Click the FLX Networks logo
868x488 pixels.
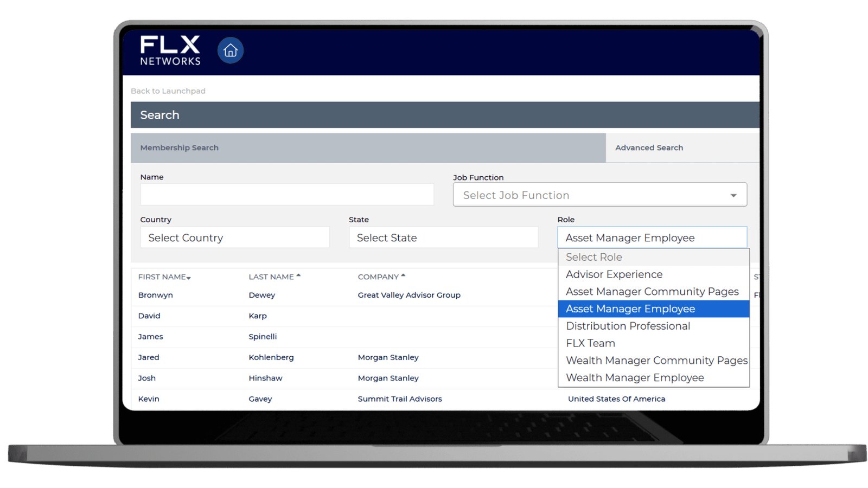170,51
